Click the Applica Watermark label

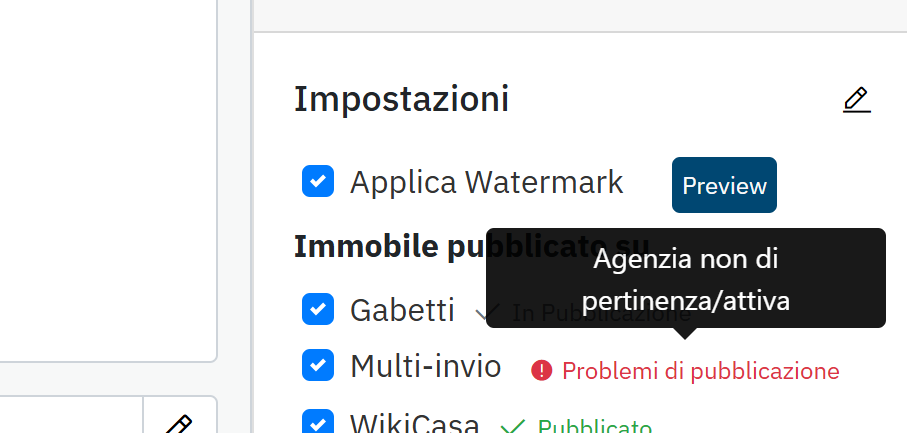(486, 182)
